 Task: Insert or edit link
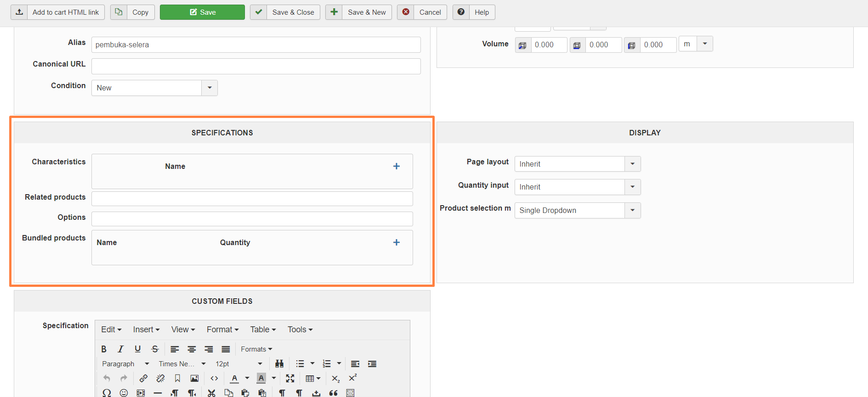pyautogui.click(x=143, y=378)
